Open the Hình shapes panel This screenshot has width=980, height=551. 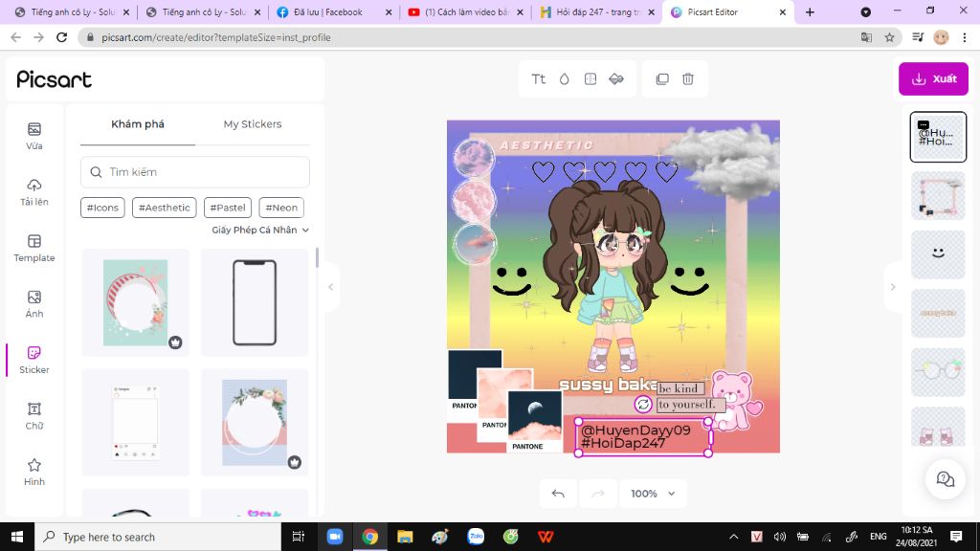point(33,472)
